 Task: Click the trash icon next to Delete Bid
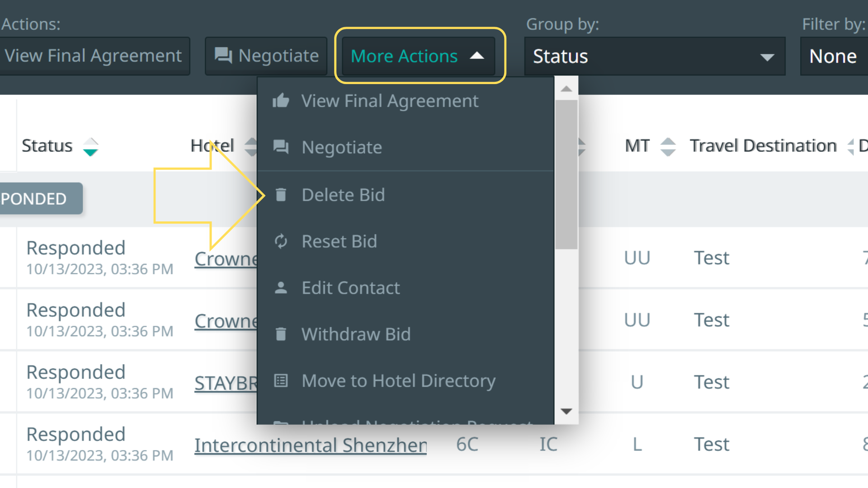pos(281,195)
